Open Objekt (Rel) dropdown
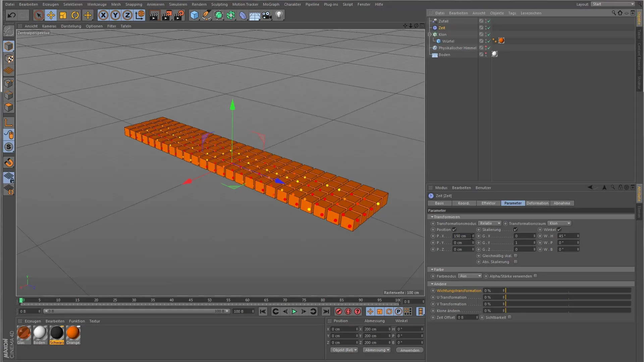 coord(344,350)
